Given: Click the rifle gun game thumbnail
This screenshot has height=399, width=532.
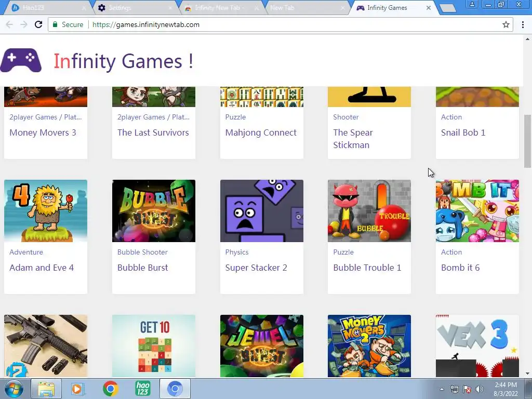Looking at the screenshot, I should (x=46, y=345).
